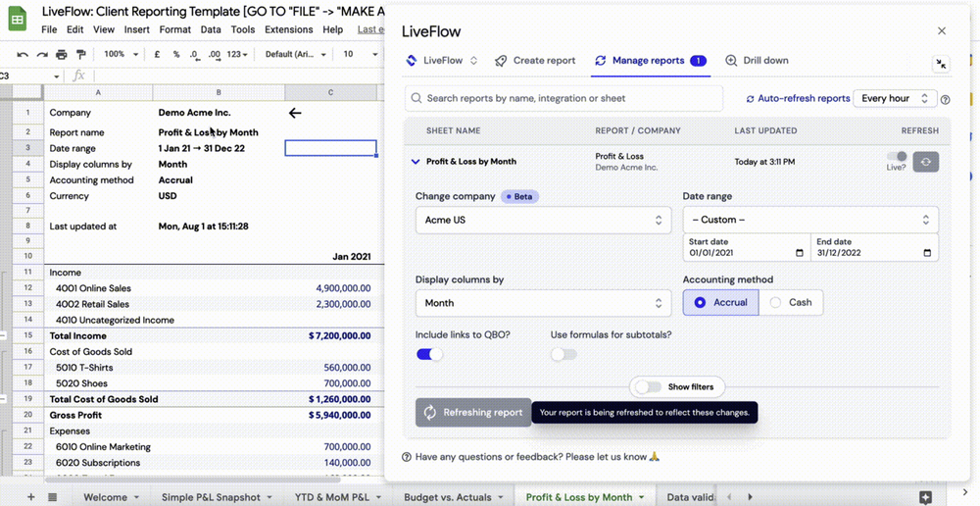
Task: Select Accrual accounting method
Action: [720, 303]
